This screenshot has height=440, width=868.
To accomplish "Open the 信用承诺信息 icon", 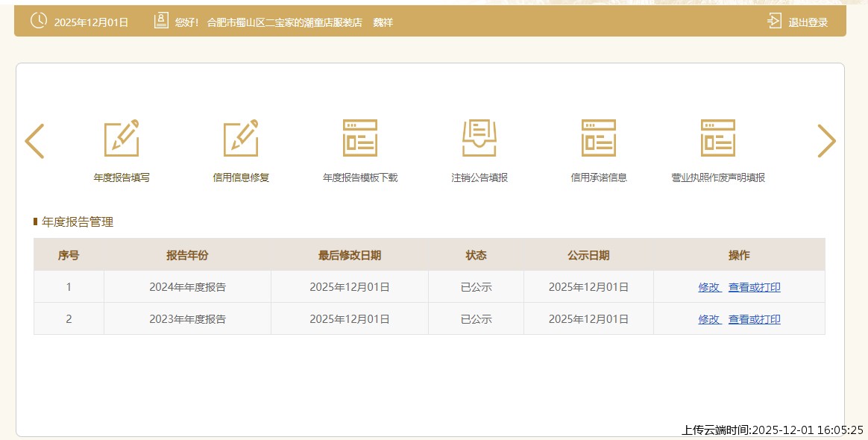I will [599, 139].
